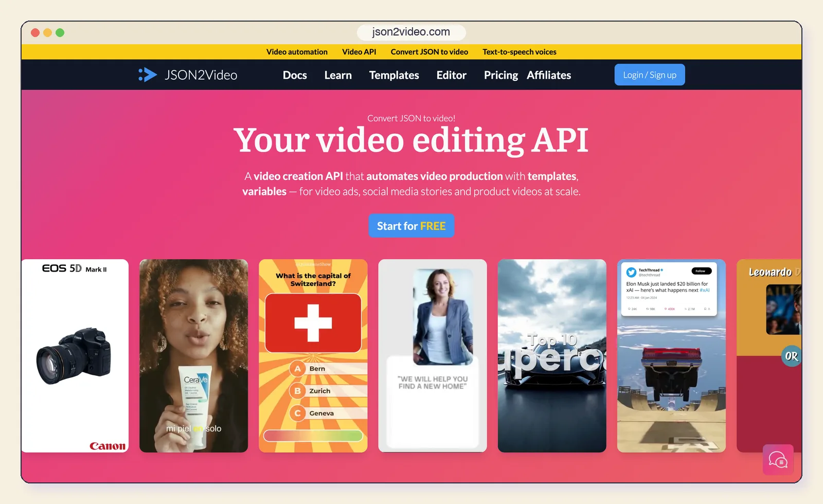The height and width of the screenshot is (504, 823).
Task: Open the Canon EOS 5D video thumbnail
Action: point(75,356)
